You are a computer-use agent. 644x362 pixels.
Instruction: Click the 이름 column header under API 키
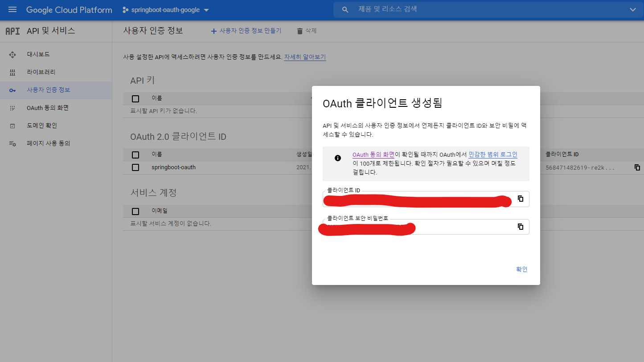coord(157,98)
